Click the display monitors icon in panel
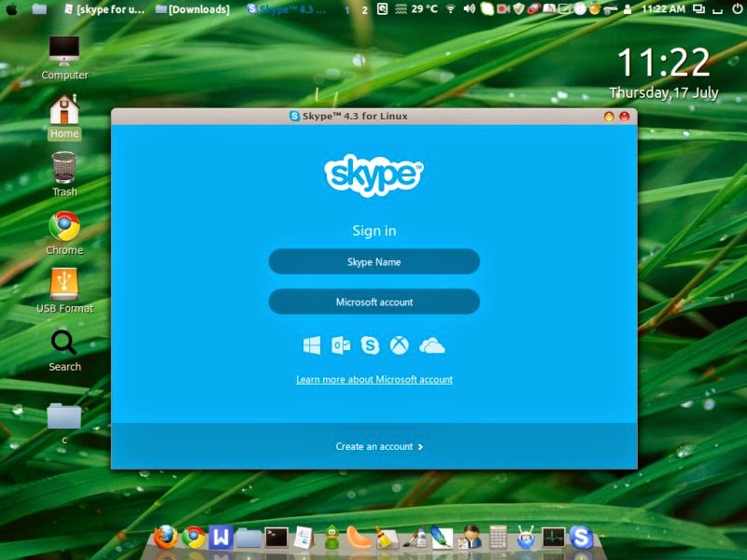747x560 pixels. [x=698, y=9]
